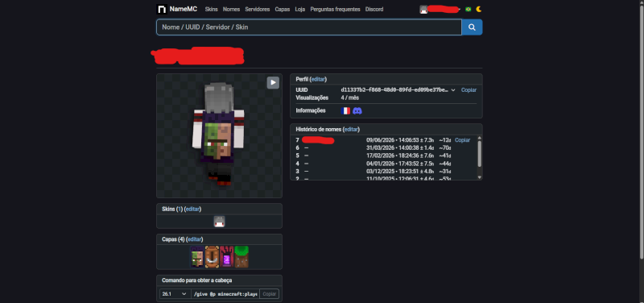Open the Discord icon in Informações

click(357, 110)
